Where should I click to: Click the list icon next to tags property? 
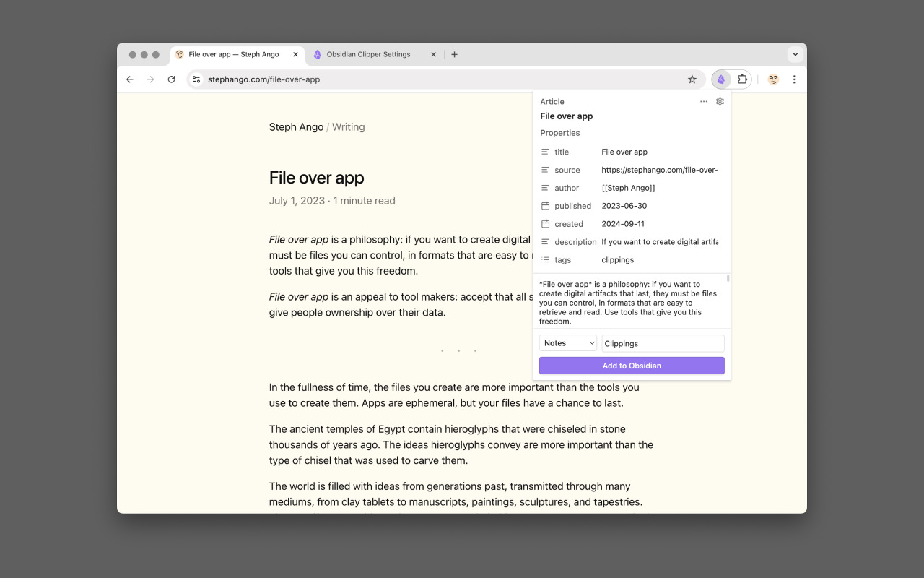click(545, 259)
